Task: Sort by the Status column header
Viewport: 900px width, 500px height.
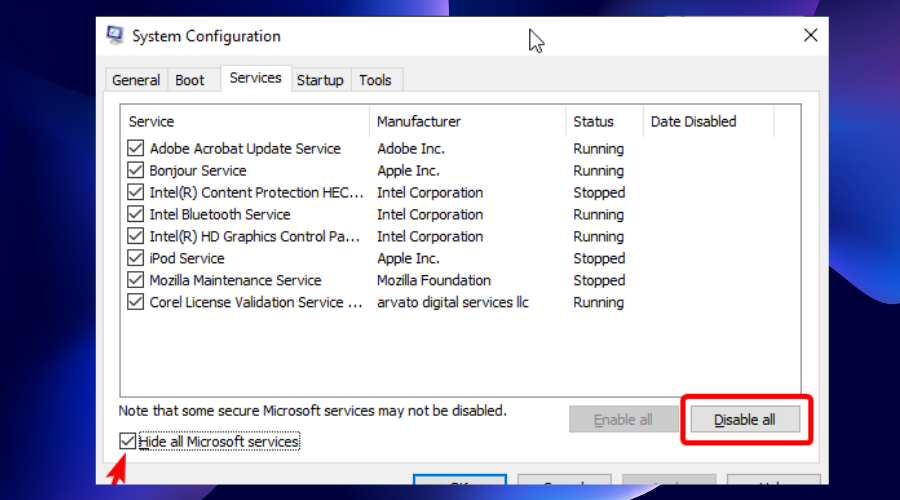Action: 604,121
